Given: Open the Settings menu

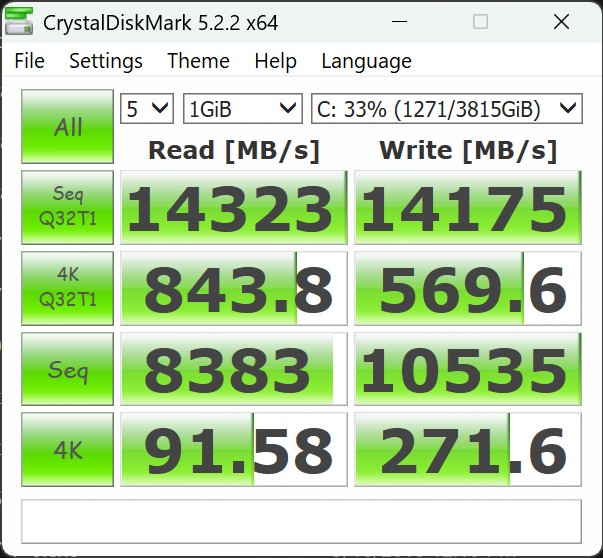Looking at the screenshot, I should point(106,61).
